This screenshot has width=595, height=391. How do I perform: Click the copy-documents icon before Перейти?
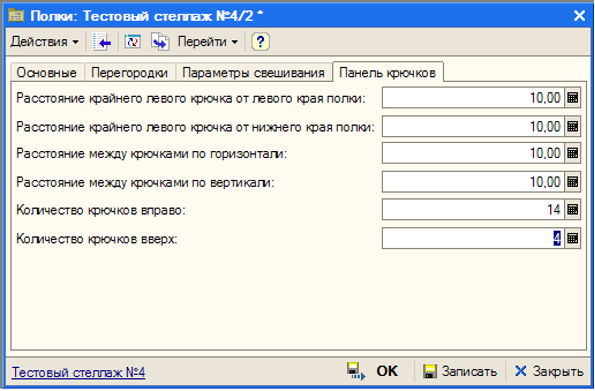click(x=160, y=41)
